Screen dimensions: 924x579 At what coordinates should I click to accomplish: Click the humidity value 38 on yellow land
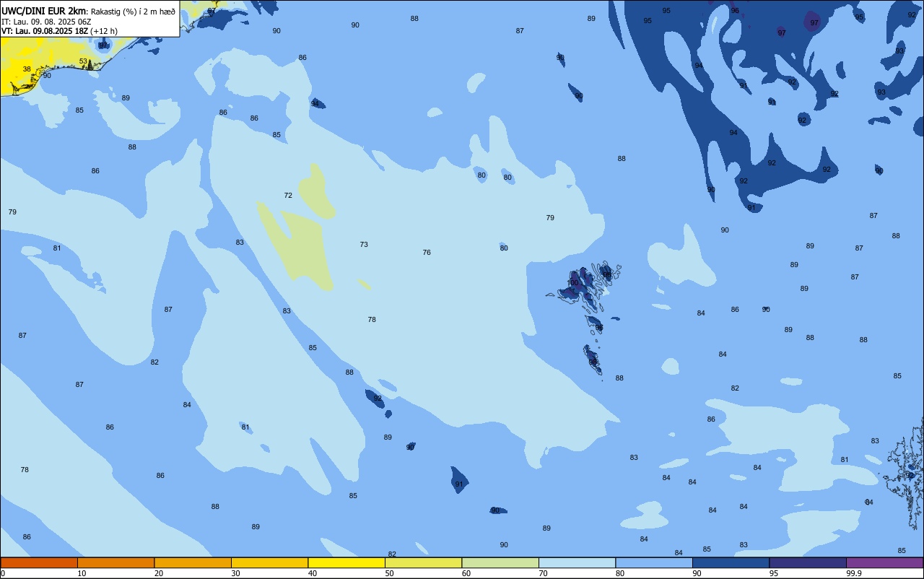(x=27, y=69)
